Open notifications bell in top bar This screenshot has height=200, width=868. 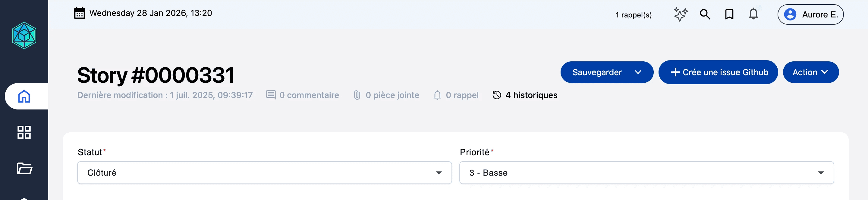point(753,14)
